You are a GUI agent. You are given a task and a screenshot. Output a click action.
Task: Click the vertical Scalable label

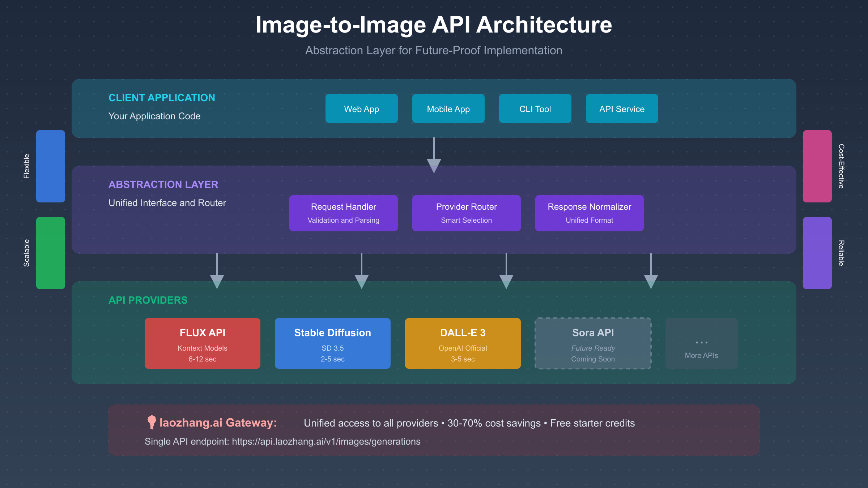tap(26, 253)
